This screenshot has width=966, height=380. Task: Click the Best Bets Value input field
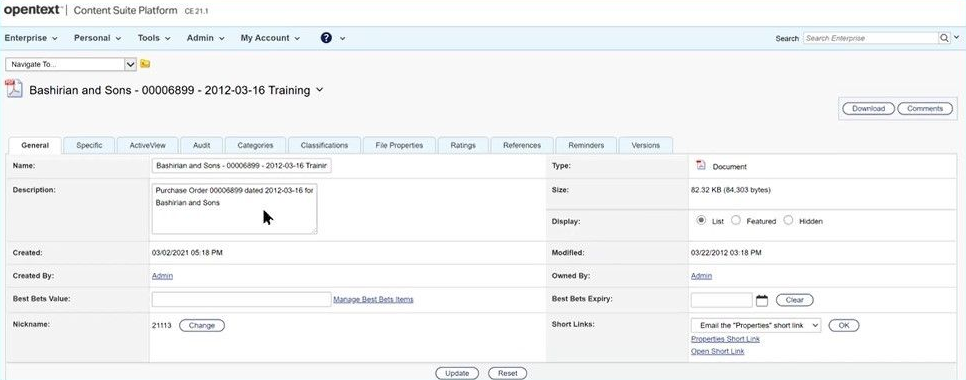[x=242, y=299]
